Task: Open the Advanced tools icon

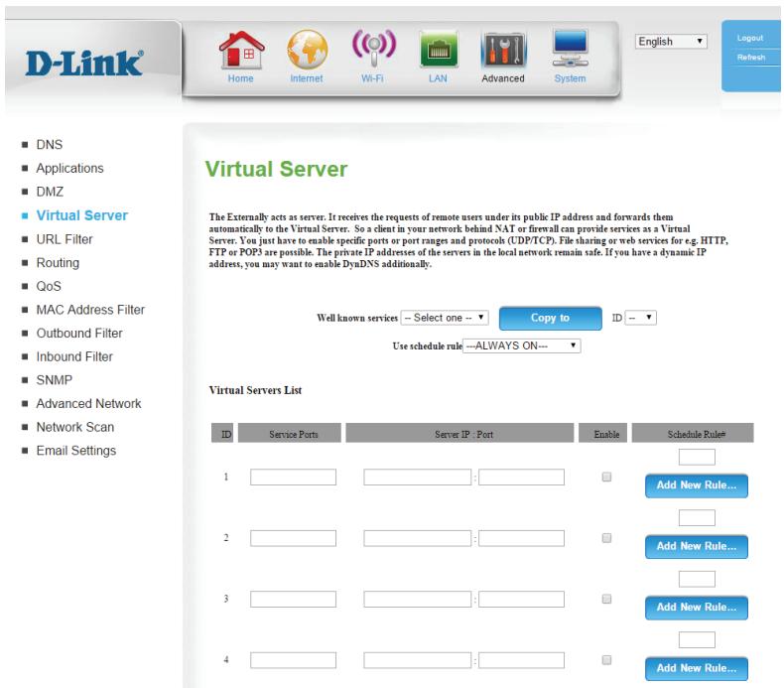Action: click(x=503, y=50)
